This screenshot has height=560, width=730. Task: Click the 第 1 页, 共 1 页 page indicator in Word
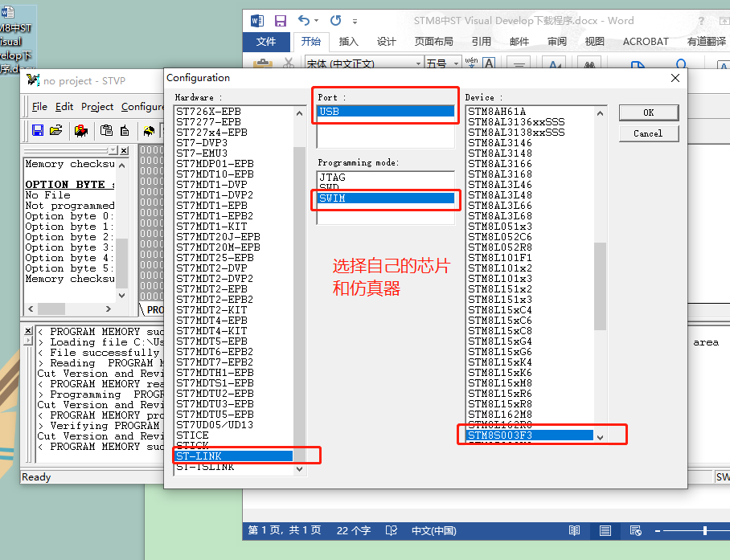click(285, 530)
